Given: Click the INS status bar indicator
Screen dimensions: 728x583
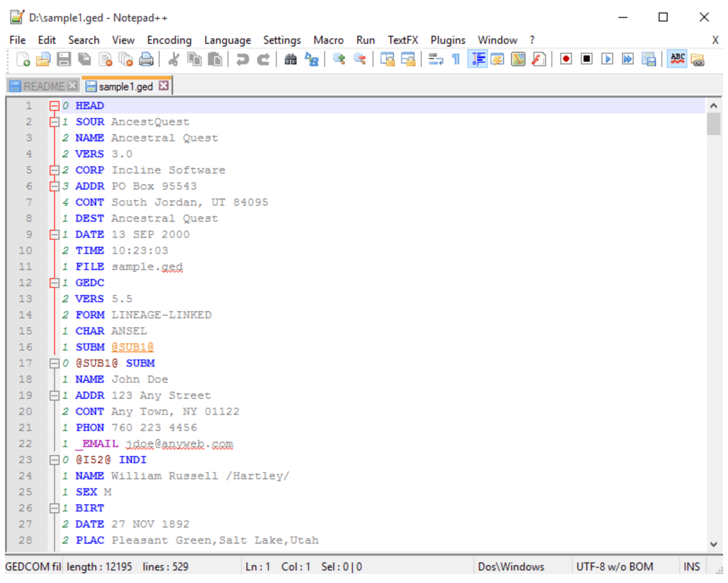Looking at the screenshot, I should tap(692, 567).
